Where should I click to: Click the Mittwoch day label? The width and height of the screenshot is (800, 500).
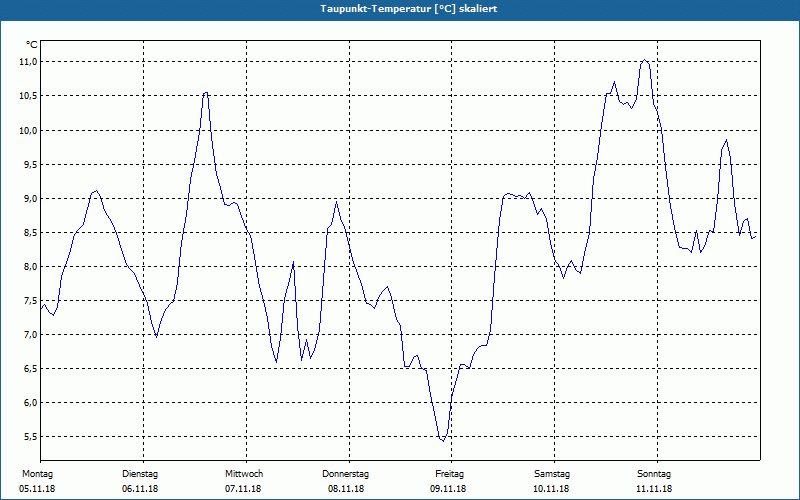tap(244, 474)
